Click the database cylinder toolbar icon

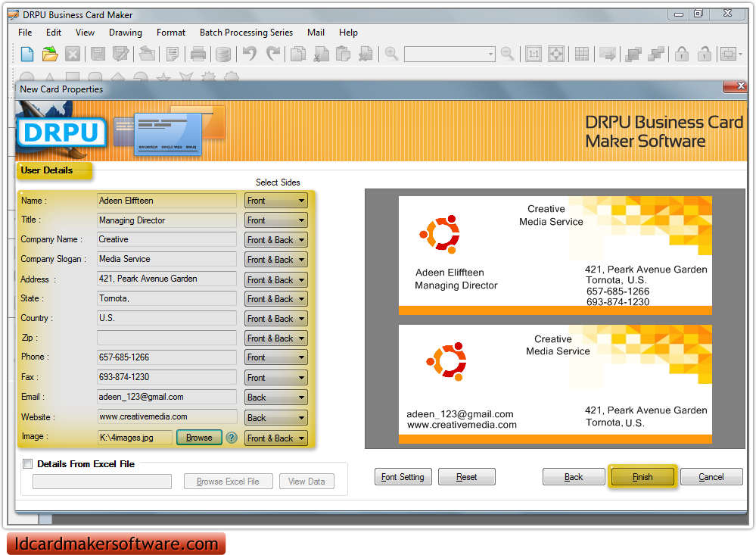(222, 54)
